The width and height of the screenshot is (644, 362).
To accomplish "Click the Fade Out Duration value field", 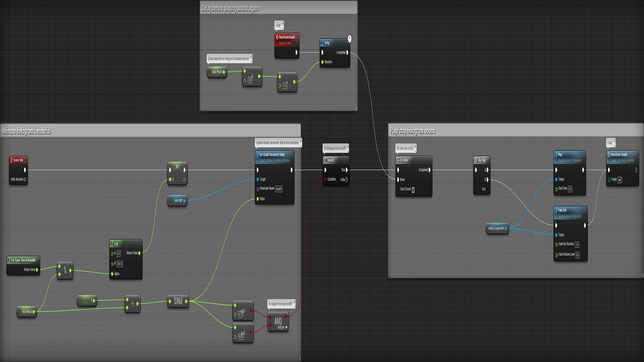I will [x=577, y=244].
